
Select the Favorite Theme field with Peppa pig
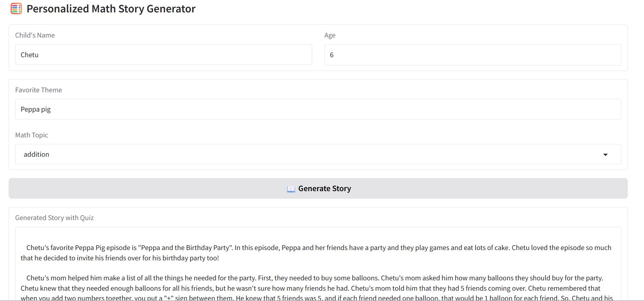(x=318, y=110)
